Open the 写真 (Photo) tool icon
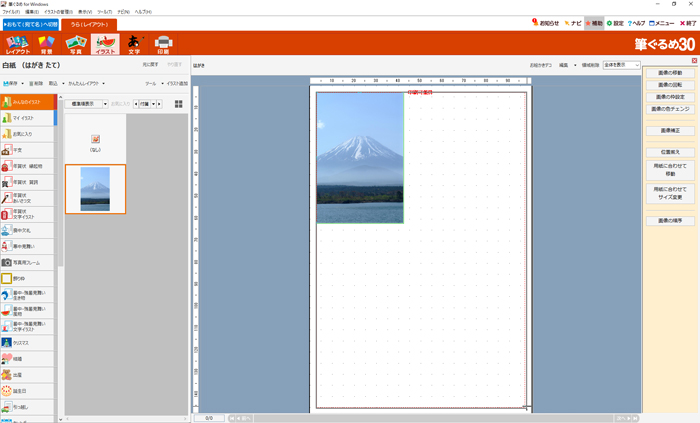The height and width of the screenshot is (423, 700). coord(75,44)
